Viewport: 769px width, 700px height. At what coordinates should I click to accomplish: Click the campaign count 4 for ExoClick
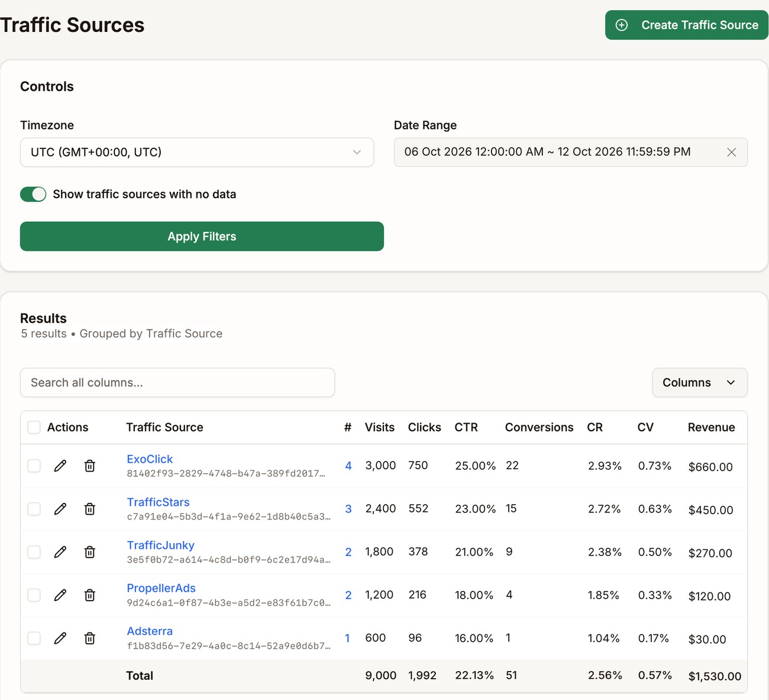[x=348, y=466]
